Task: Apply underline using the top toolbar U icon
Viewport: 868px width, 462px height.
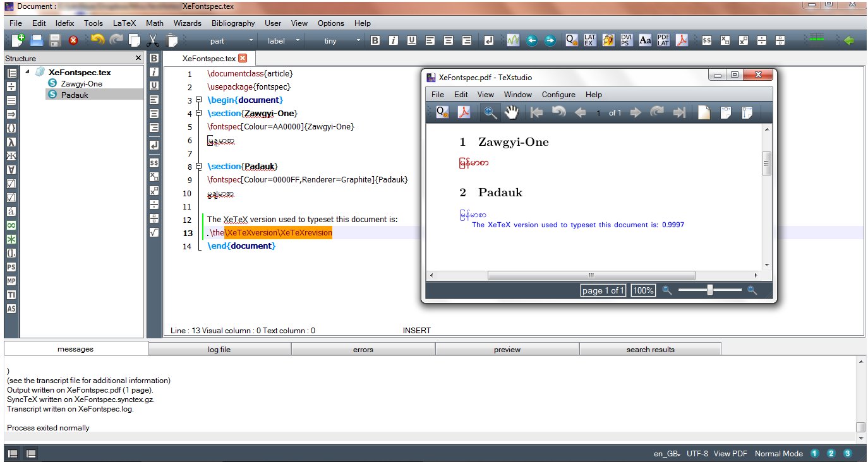Action: point(412,40)
